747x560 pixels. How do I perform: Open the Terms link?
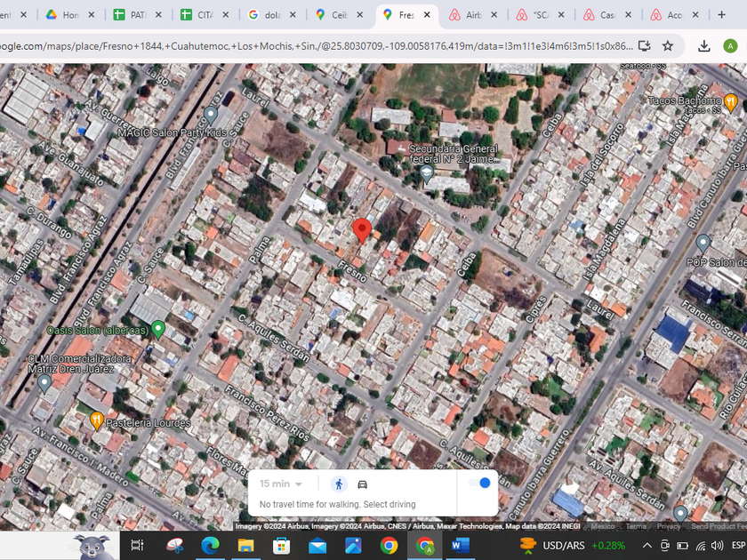tap(636, 526)
